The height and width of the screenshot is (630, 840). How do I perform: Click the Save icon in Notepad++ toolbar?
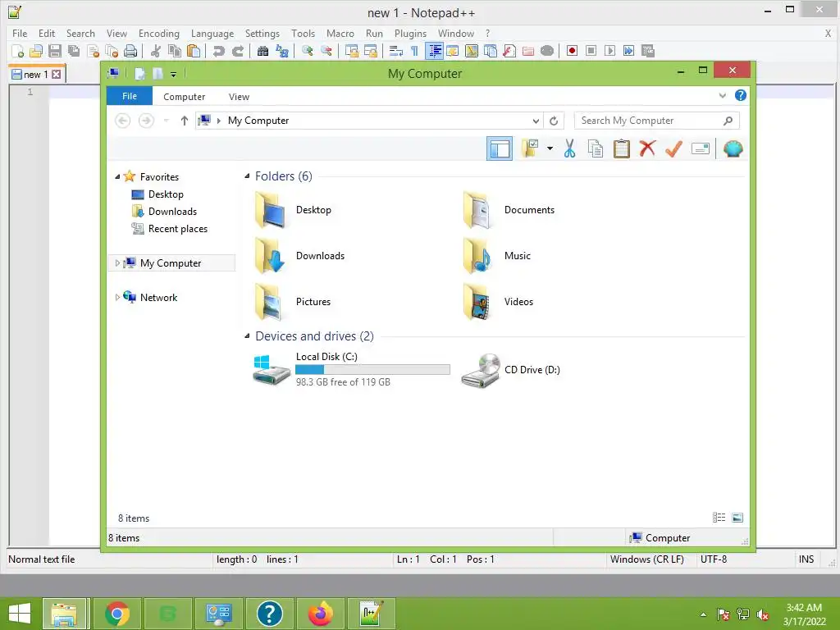(55, 51)
